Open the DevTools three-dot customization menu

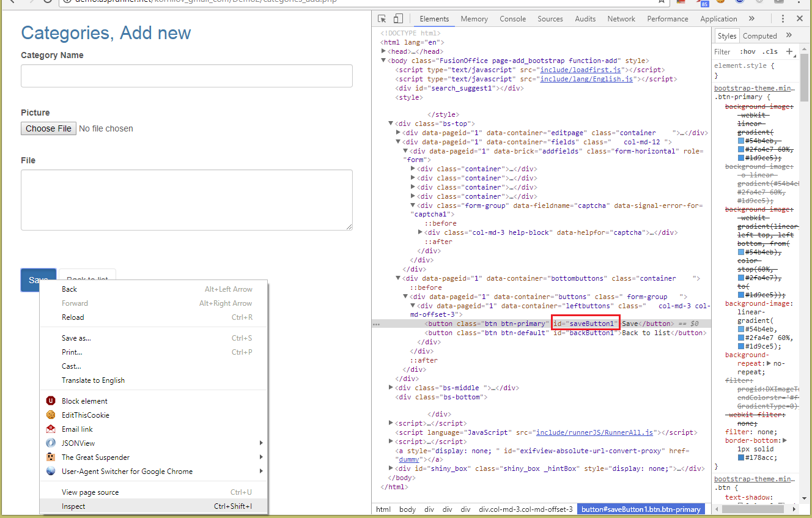coord(783,19)
